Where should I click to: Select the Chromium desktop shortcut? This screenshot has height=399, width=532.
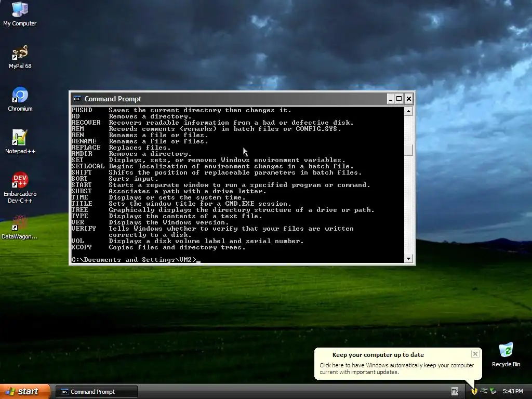pos(20,99)
